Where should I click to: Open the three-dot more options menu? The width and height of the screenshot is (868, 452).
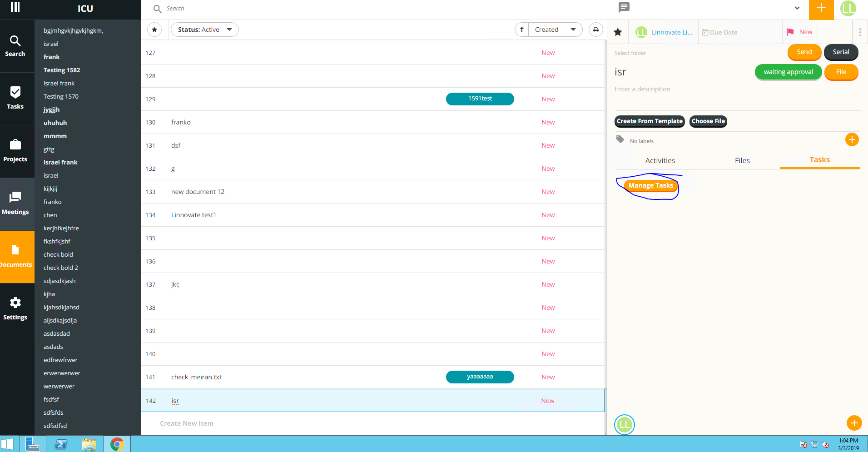(x=860, y=32)
